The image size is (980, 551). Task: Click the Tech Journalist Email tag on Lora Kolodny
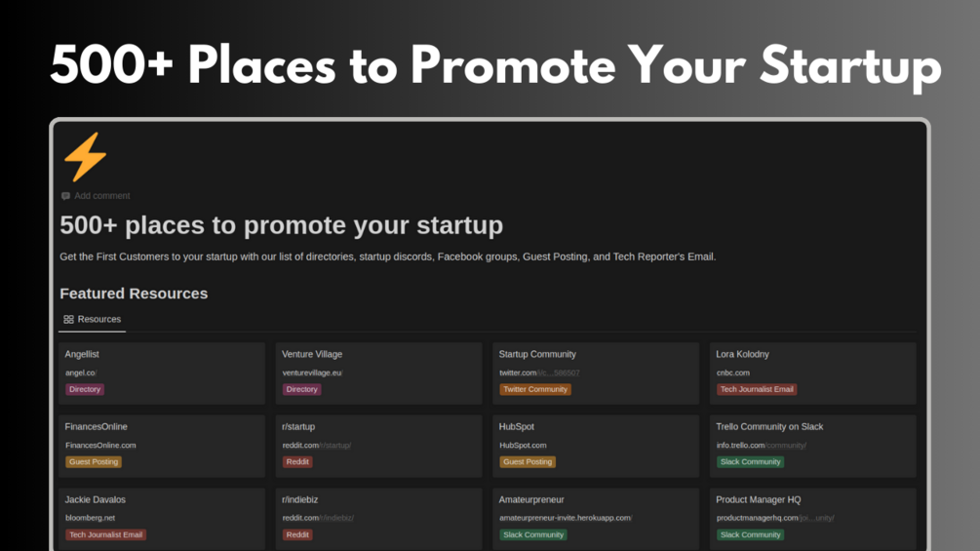(x=757, y=389)
